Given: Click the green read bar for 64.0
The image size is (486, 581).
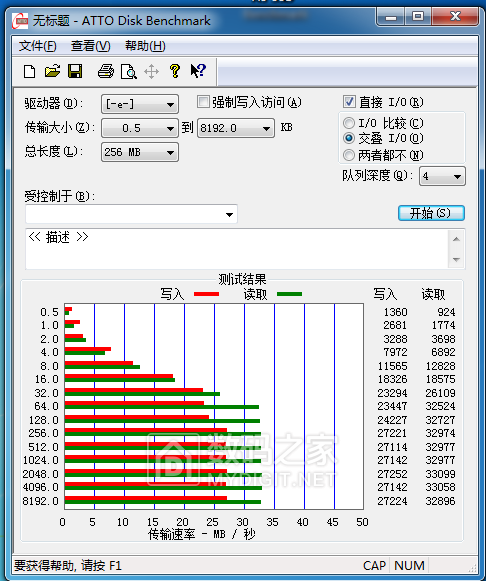Looking at the screenshot, I should pyautogui.click(x=162, y=407).
